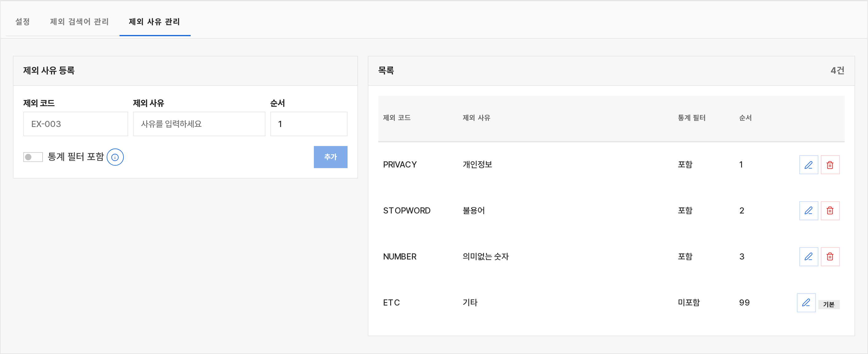This screenshot has width=868, height=354.
Task: Click the 미포함 filter value in ETC row
Action: (689, 303)
